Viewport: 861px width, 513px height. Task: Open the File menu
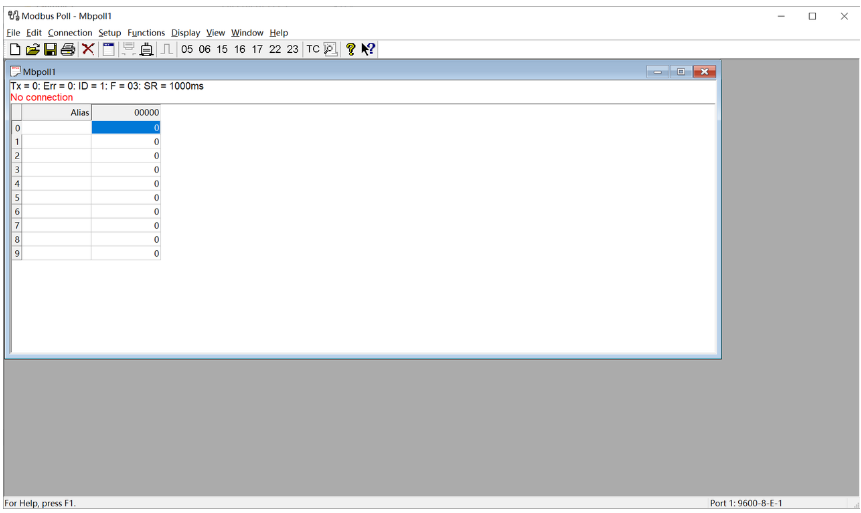coord(13,33)
